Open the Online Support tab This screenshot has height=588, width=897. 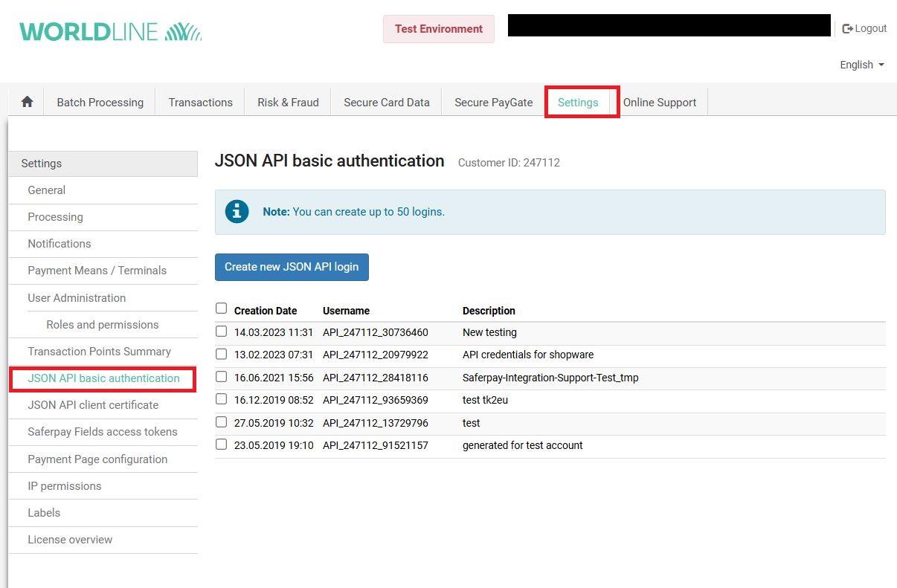pos(660,103)
